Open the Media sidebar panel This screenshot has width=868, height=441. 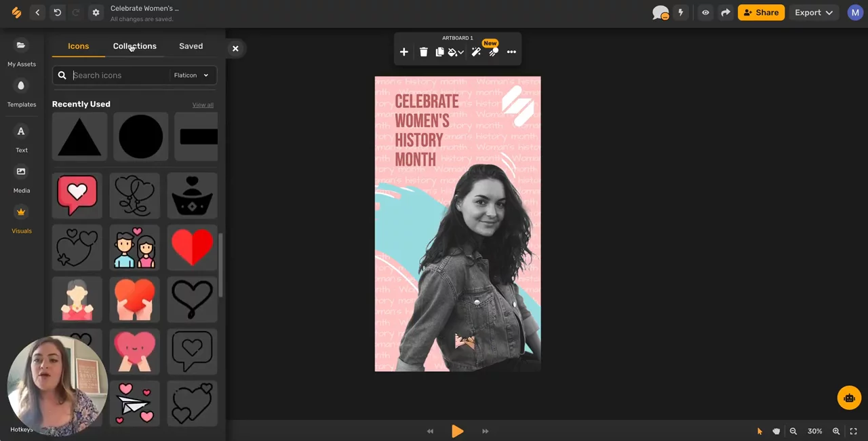click(x=21, y=179)
